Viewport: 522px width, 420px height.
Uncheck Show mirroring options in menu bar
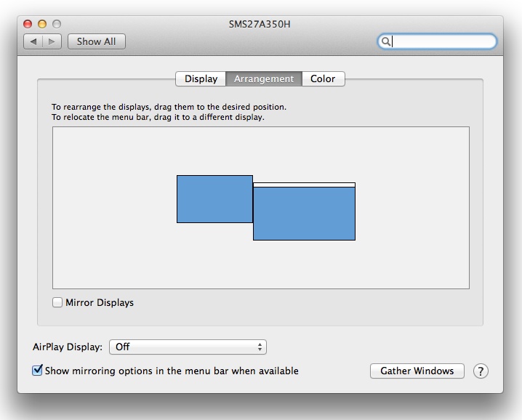point(38,371)
